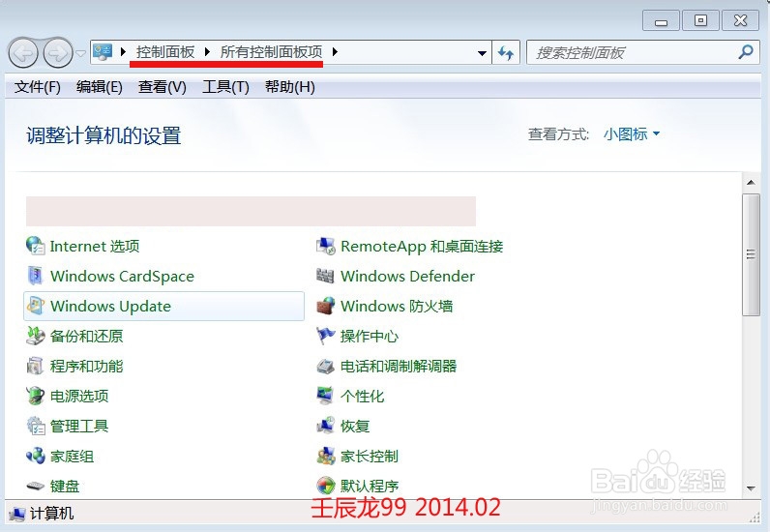The height and width of the screenshot is (532, 770).
Task: Click the search magnifier icon
Action: coord(746,51)
